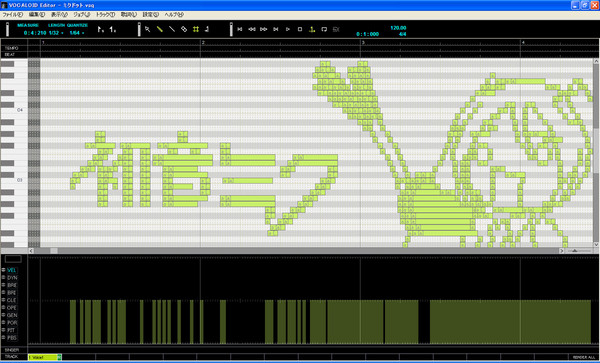Select the line drawing tool

pyautogui.click(x=172, y=29)
